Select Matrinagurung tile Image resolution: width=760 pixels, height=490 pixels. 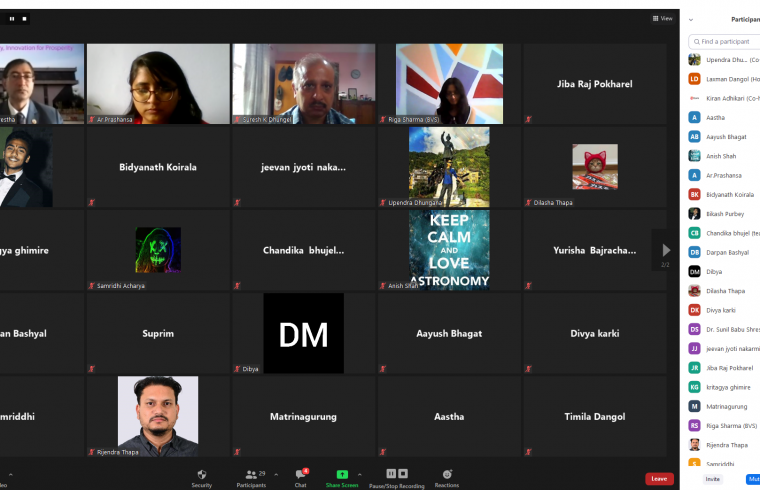tap(303, 416)
